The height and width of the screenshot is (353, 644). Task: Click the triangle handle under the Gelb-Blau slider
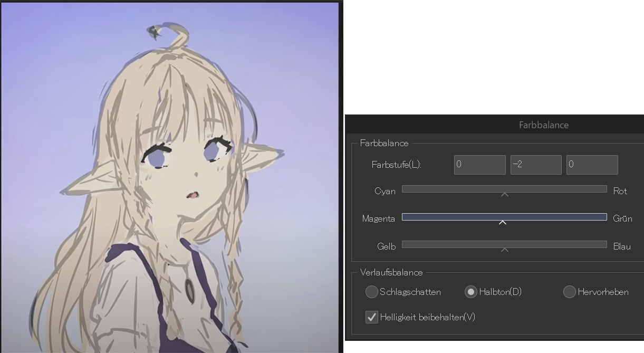pyautogui.click(x=504, y=250)
